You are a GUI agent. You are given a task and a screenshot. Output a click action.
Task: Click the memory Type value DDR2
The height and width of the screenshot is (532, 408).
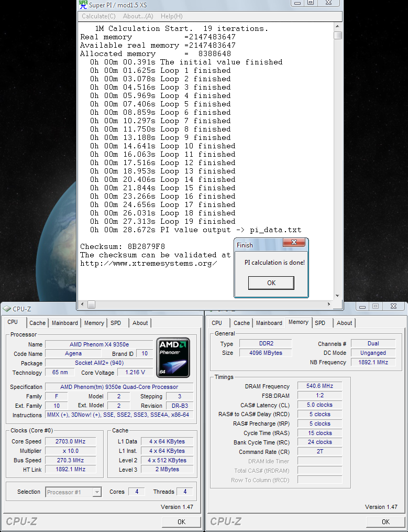pos(266,343)
